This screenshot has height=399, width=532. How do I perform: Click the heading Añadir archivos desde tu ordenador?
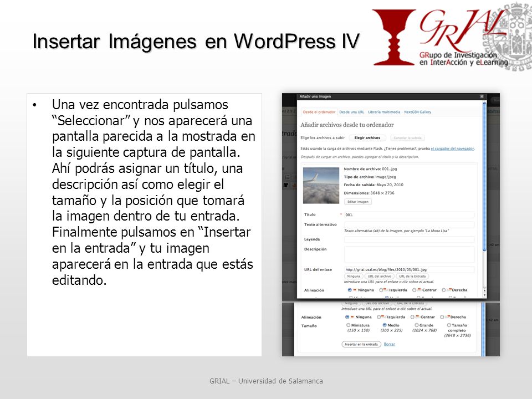pos(347,125)
